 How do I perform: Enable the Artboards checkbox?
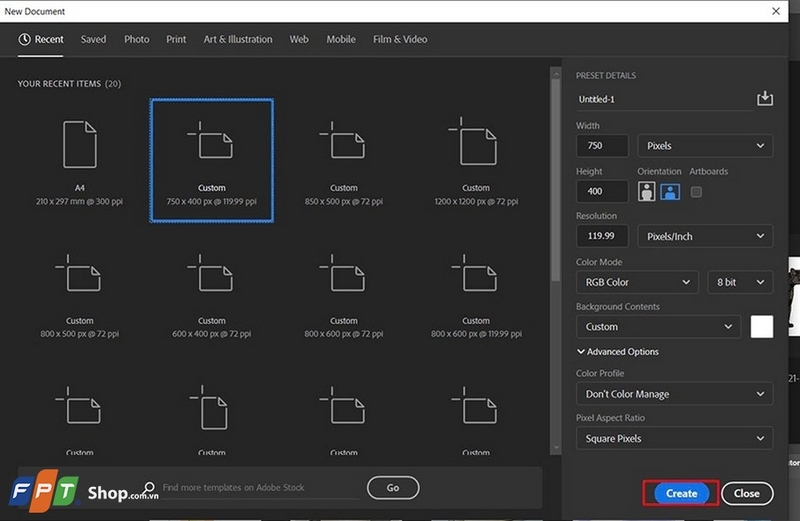point(696,192)
